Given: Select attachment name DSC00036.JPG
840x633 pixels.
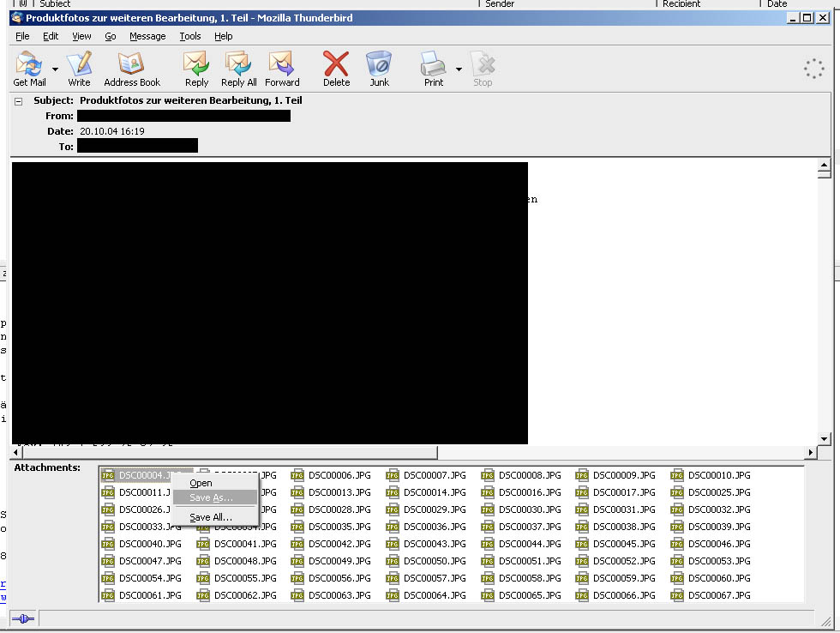Looking at the screenshot, I should tap(435, 527).
